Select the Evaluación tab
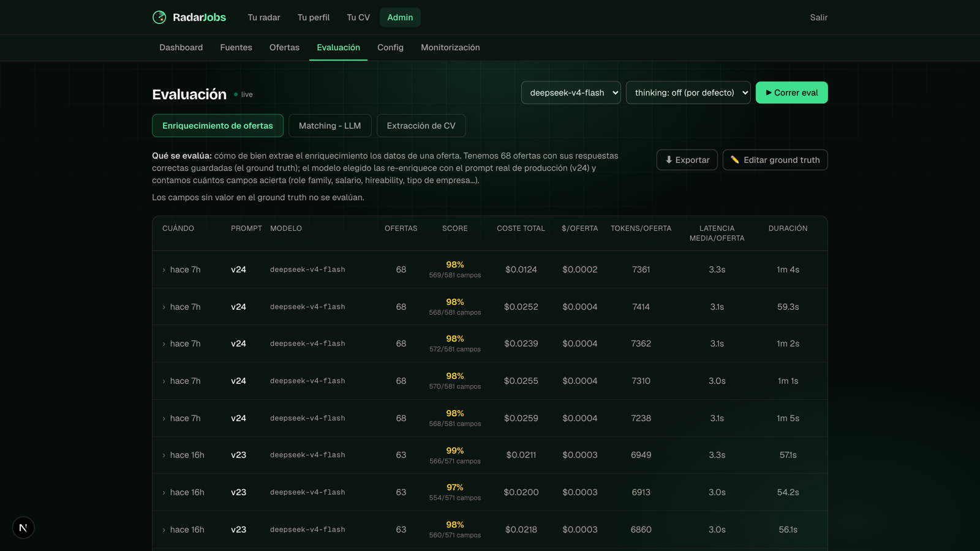Image resolution: width=980 pixels, height=551 pixels. [x=338, y=48]
